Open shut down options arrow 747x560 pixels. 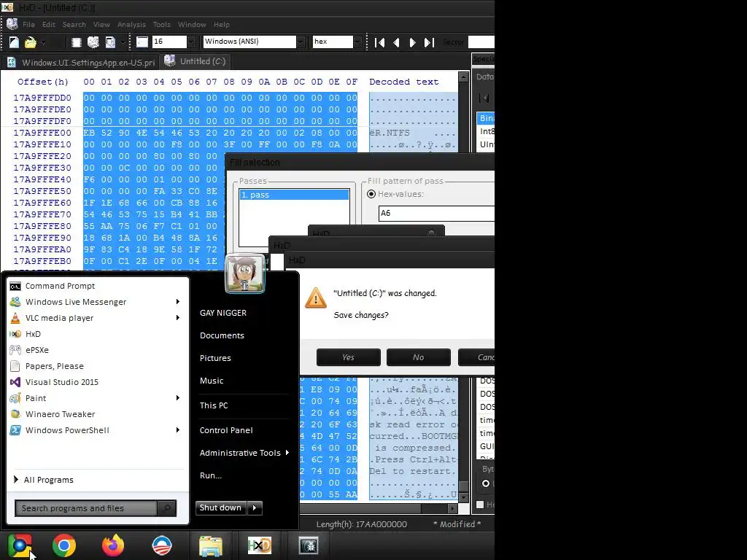[255, 507]
